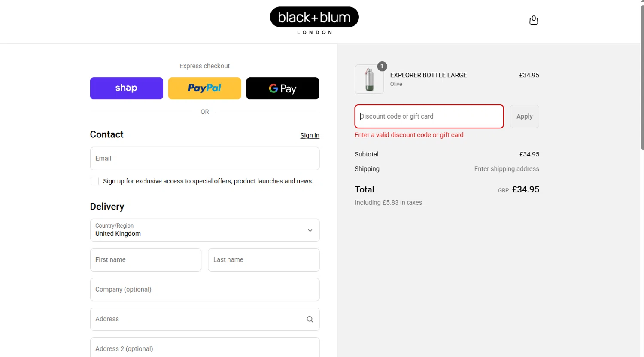Viewport: 644px width, 357px height.
Task: Click the Explorer Bottle product thumbnail
Action: click(369, 79)
